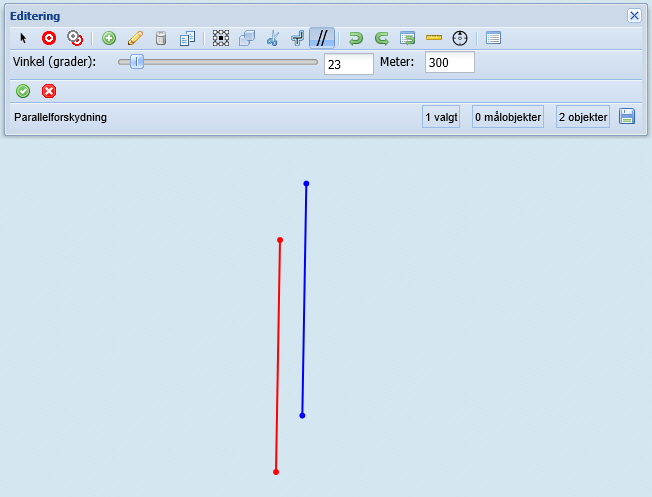Click the "2 objekter" button

[x=583, y=117]
